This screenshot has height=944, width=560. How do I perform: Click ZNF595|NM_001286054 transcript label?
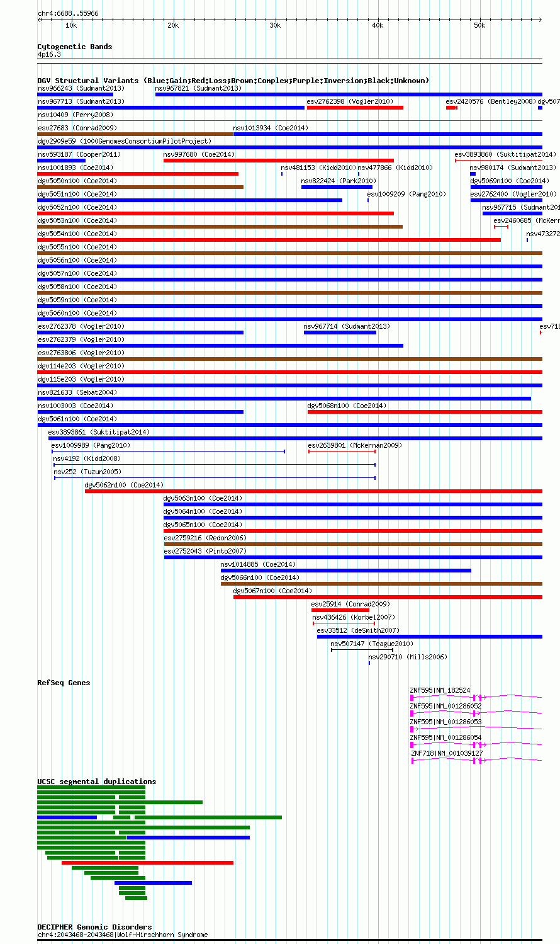coord(446,737)
